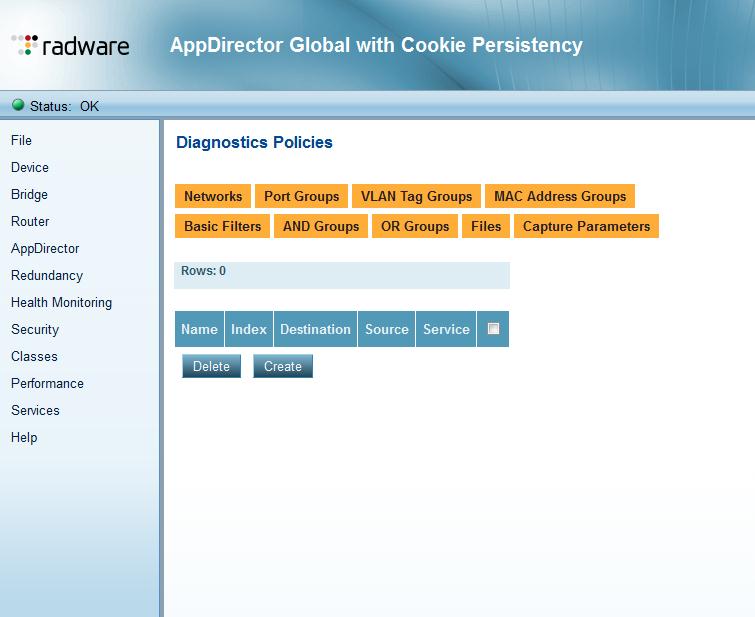
Task: Tick the select-all checkbox in the table header
Action: [x=493, y=328]
